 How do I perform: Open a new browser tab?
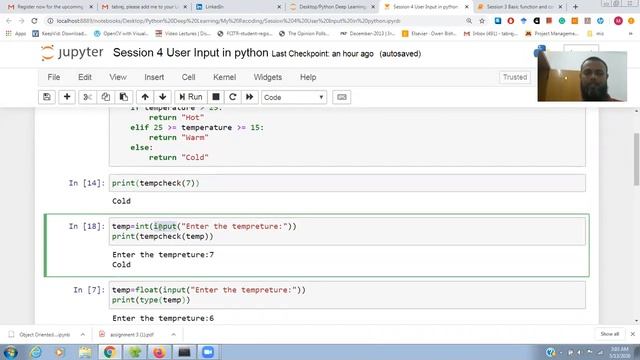tap(576, 7)
